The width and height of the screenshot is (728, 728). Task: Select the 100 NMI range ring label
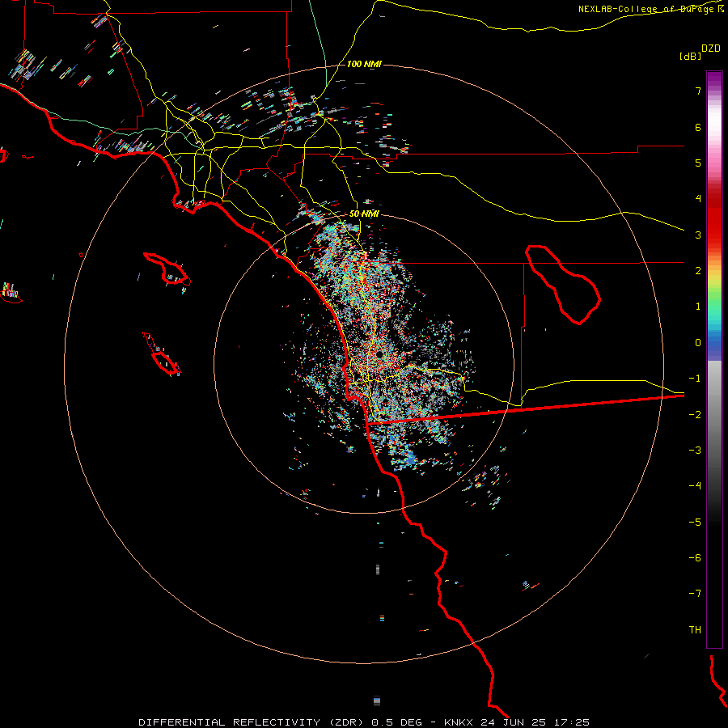tap(364, 64)
